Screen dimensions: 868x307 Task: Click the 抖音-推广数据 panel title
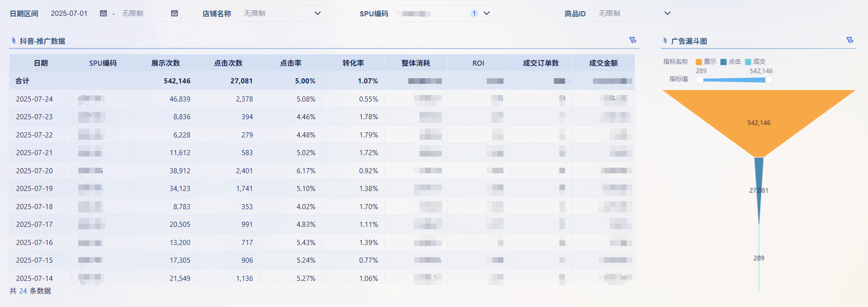tap(42, 41)
